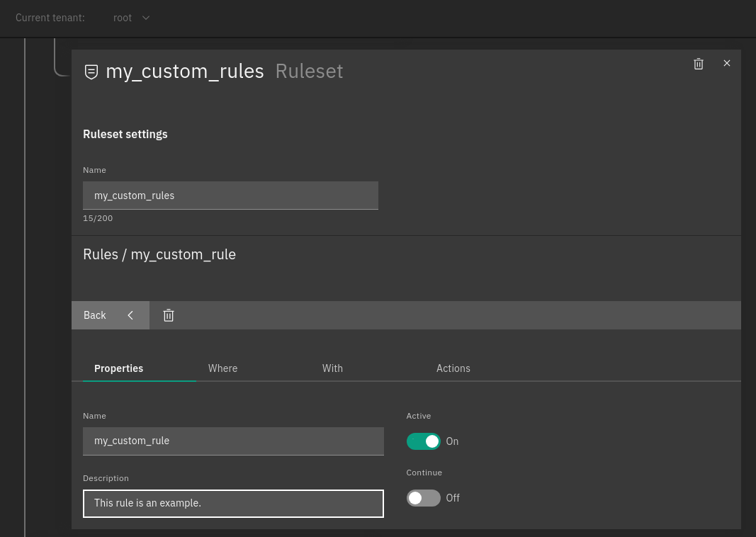Click the shield icon beside my_custom_rules title
This screenshot has height=537, width=756.
[91, 71]
